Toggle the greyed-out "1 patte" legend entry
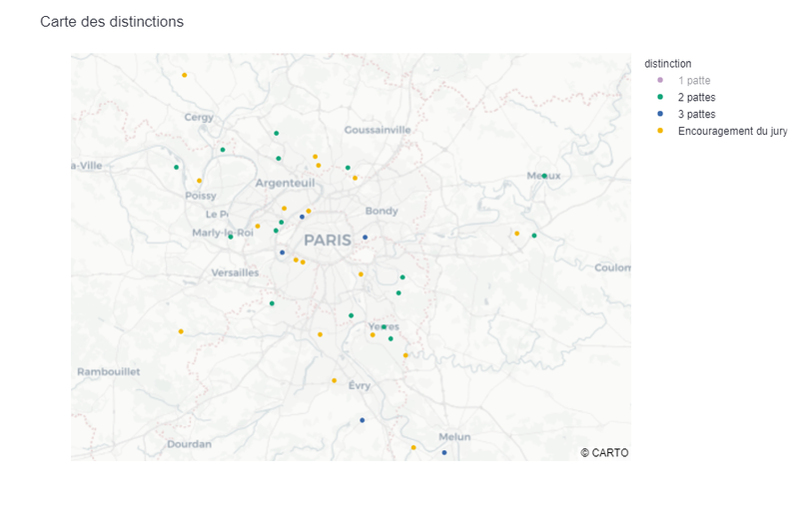 694,80
